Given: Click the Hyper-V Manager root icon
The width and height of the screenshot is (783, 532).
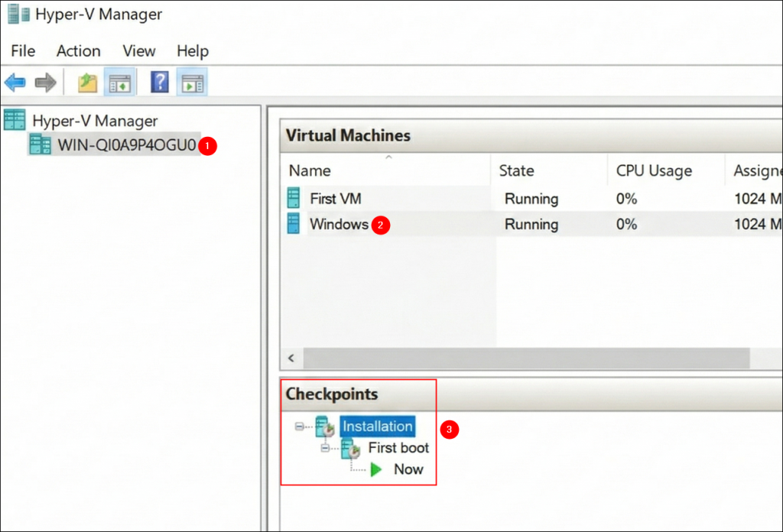Looking at the screenshot, I should (x=15, y=120).
